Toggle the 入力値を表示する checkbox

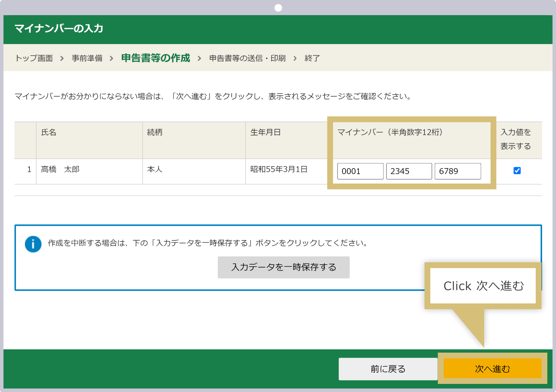tap(517, 171)
